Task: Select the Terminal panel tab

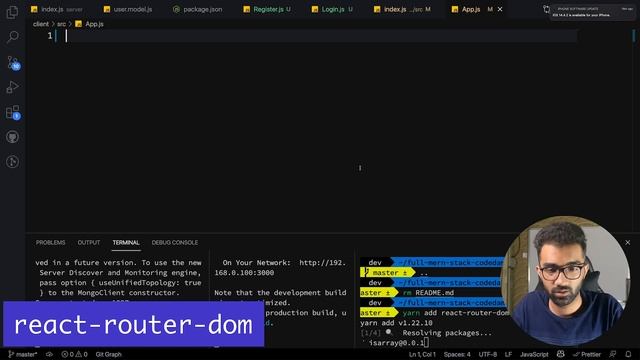Action: [x=126, y=242]
